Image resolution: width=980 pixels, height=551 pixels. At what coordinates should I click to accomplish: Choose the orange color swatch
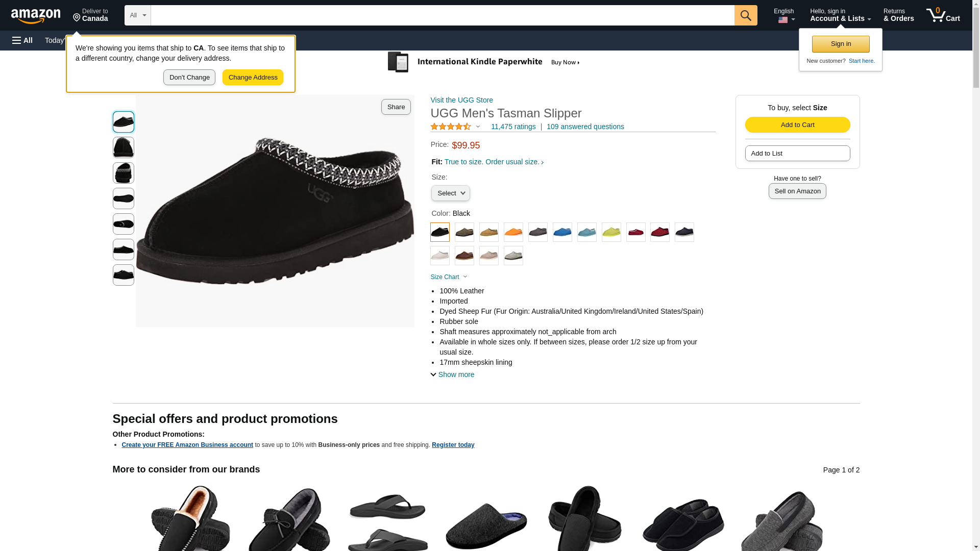point(513,232)
